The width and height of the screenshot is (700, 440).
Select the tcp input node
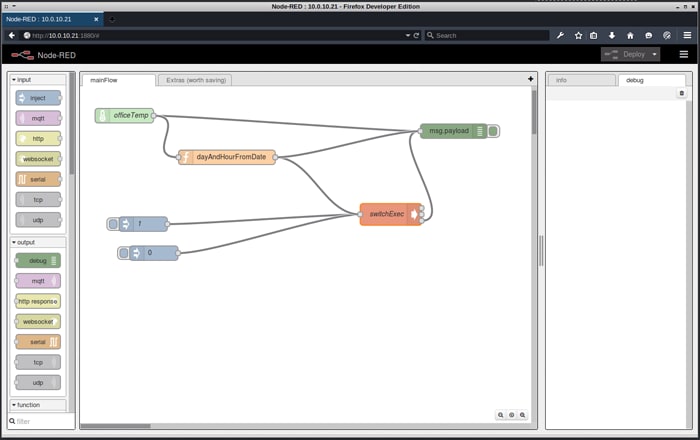38,199
